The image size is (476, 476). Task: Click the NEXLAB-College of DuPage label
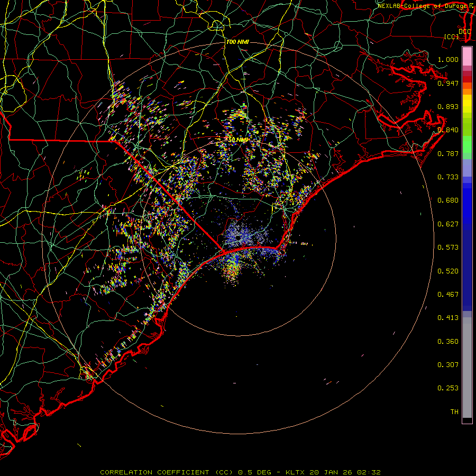[422, 6]
